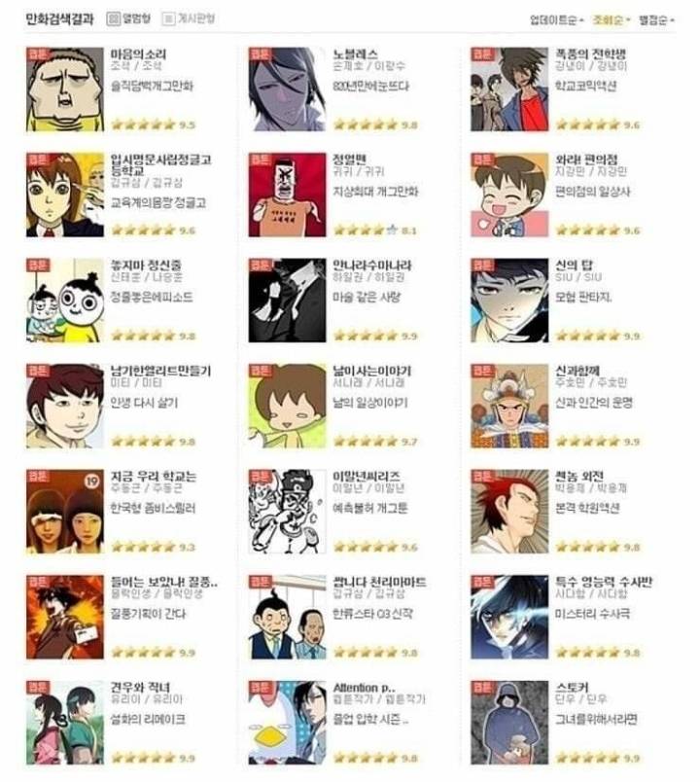Image resolution: width=700 pixels, height=782 pixels.
Task: Click the 특수 영능력 수사반 thumbnail
Action: click(509, 617)
